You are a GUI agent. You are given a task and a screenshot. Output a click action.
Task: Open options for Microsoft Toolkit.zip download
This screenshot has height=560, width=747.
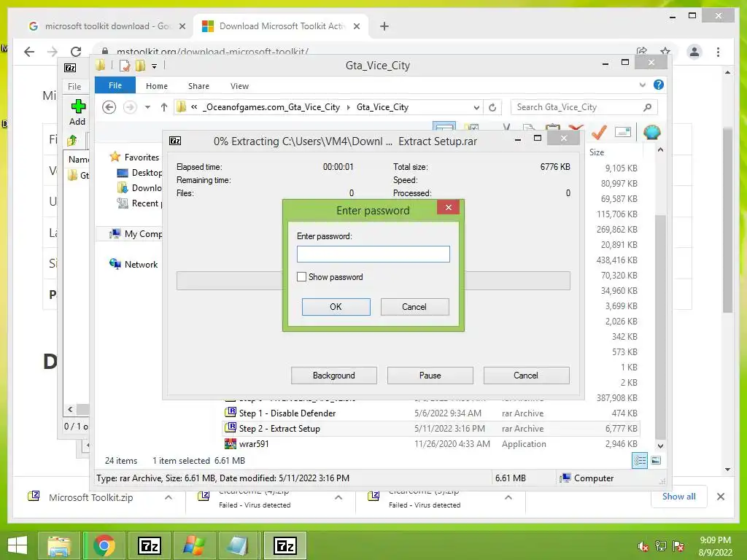(169, 497)
